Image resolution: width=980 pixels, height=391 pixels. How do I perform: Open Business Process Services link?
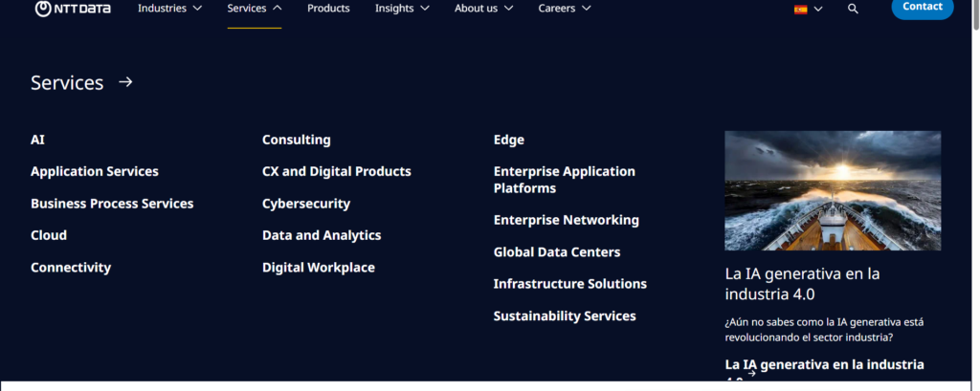(112, 204)
